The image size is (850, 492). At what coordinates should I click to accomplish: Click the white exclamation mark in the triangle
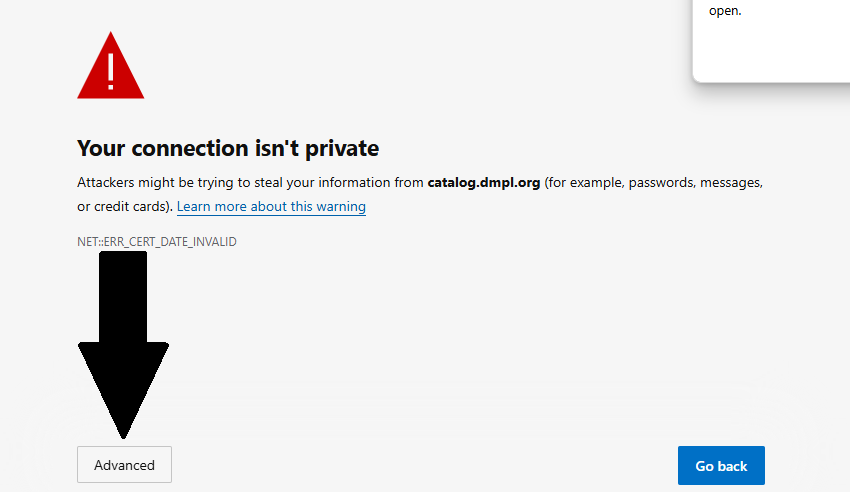(111, 69)
